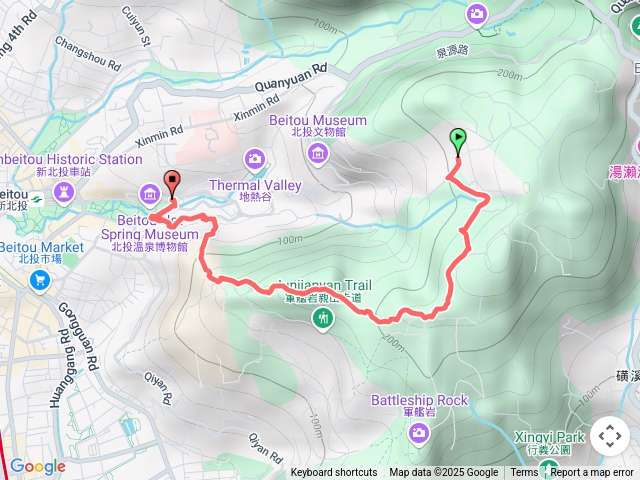Click the red trail end marker
Screen dimensions: 640x480
pos(172,184)
